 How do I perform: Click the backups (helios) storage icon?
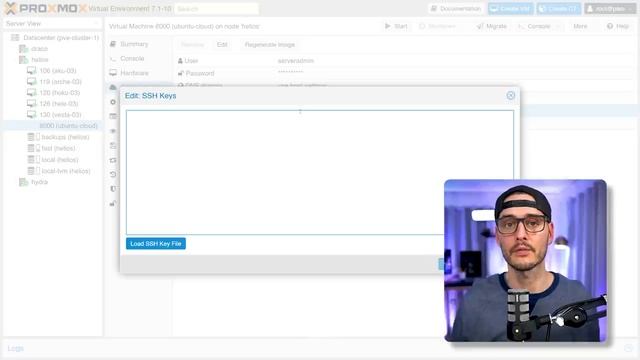point(33,137)
